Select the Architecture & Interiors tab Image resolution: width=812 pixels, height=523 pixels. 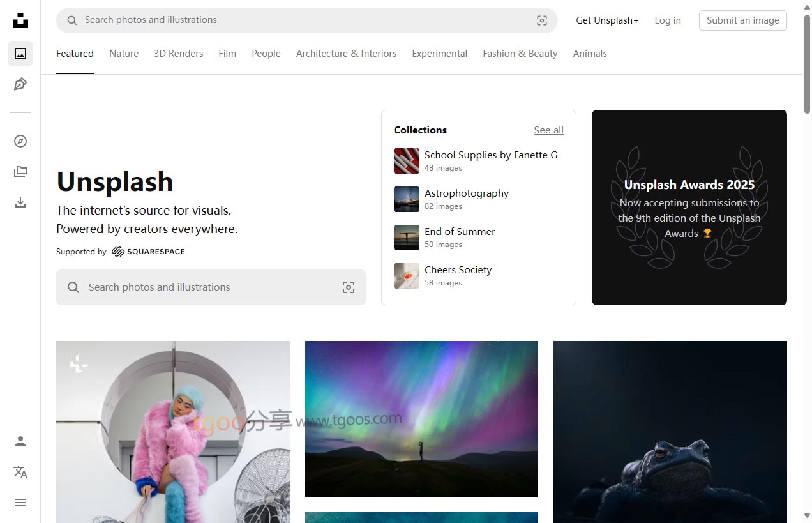[346, 54]
